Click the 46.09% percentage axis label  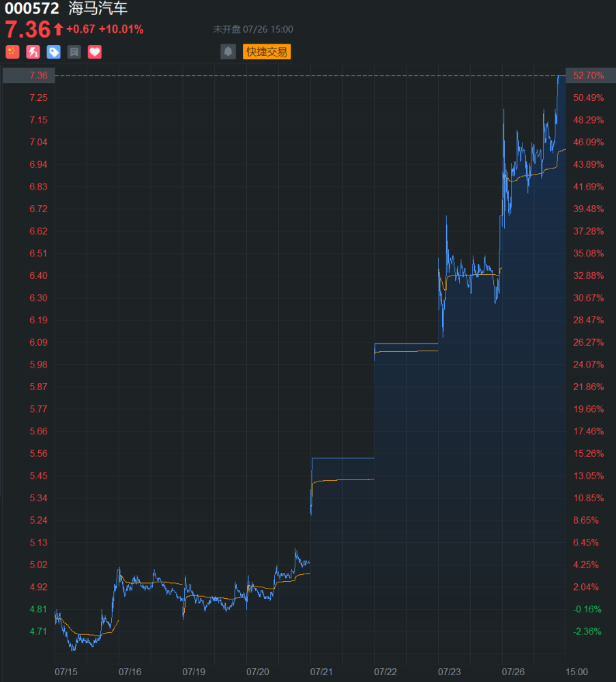tap(589, 143)
